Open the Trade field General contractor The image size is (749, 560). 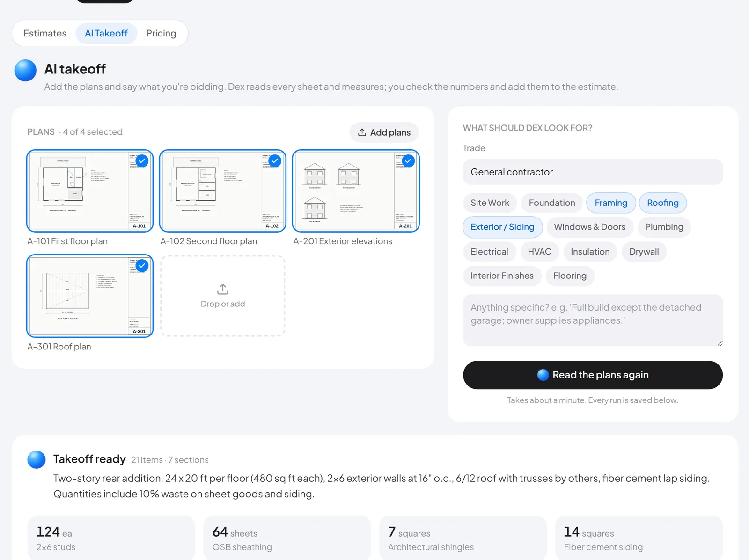[x=593, y=172]
